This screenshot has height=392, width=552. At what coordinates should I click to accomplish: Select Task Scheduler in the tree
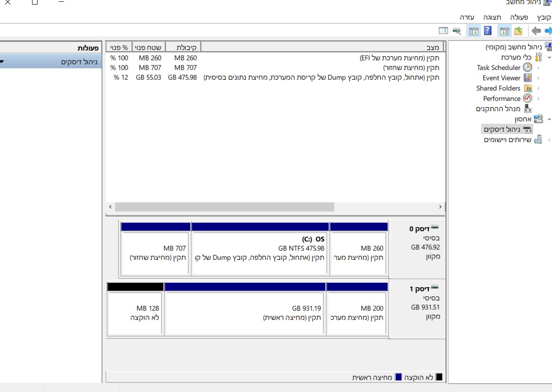(x=498, y=68)
